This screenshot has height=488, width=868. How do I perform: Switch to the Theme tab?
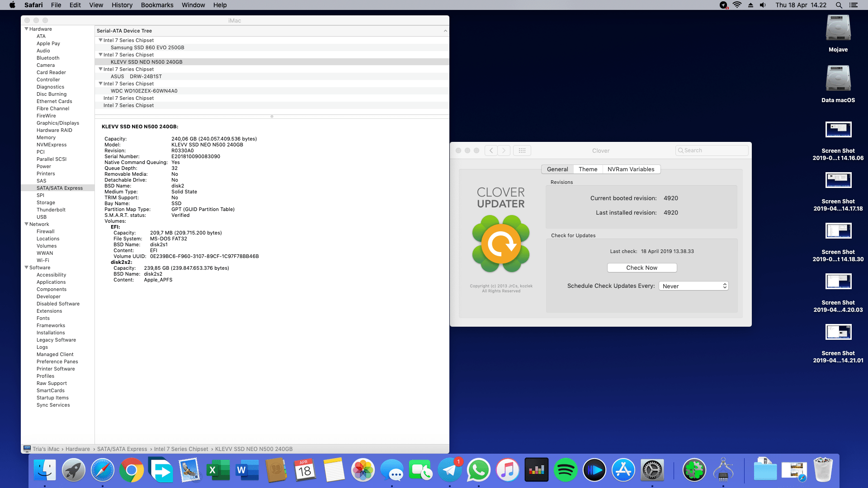click(x=588, y=169)
